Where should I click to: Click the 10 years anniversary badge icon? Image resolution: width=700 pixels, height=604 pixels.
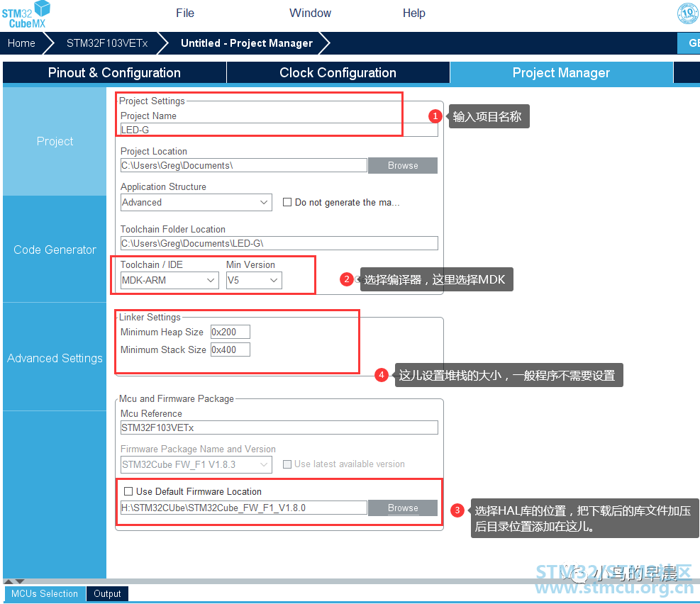pos(688,13)
